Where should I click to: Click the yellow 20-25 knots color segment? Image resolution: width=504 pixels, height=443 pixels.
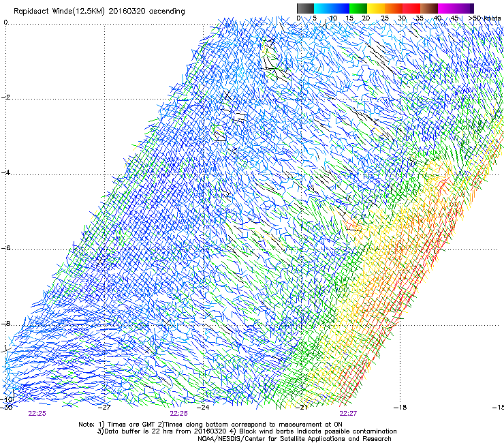coord(376,8)
